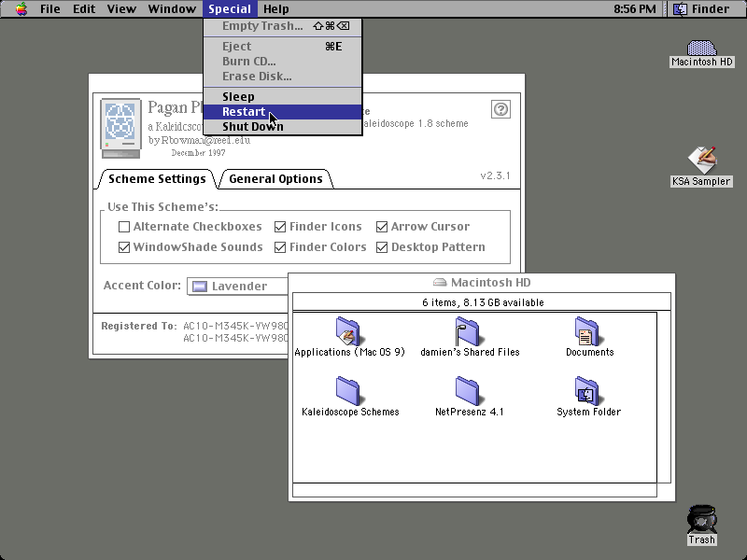Select the Documents folder icon
The height and width of the screenshot is (560, 747).
point(589,331)
